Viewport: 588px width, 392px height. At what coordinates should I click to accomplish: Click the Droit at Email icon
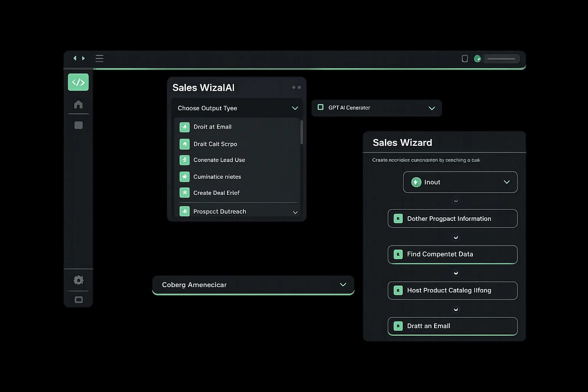point(185,127)
